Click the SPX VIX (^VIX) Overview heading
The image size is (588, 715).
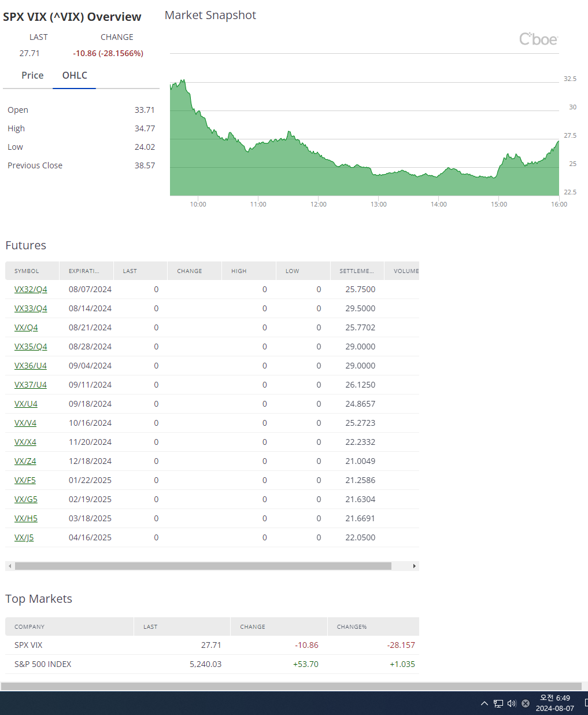click(x=72, y=17)
